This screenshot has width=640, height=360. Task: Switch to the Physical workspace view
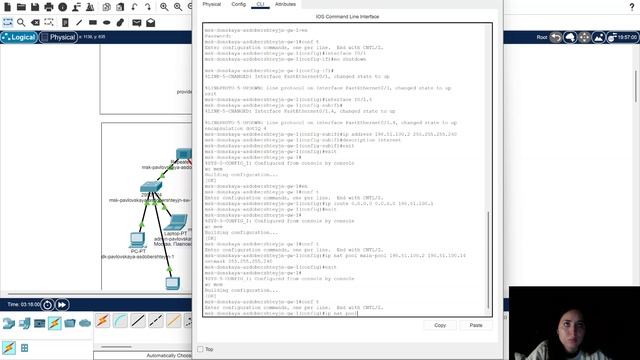(58, 37)
